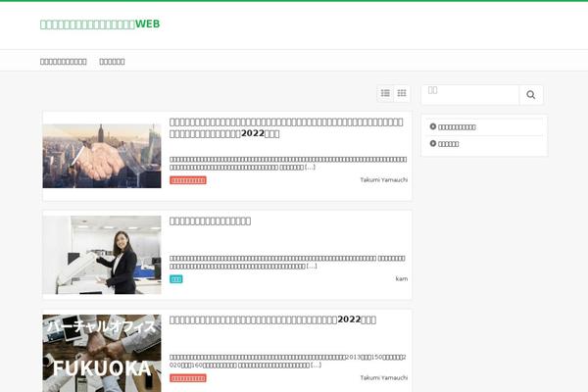The height and width of the screenshot is (392, 588).
Task: Click author Takumi Yamauchi on first article
Action: (x=383, y=180)
